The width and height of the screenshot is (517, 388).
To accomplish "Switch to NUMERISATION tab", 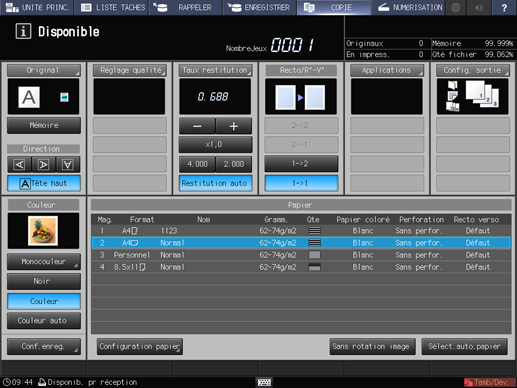I will click(408, 7).
